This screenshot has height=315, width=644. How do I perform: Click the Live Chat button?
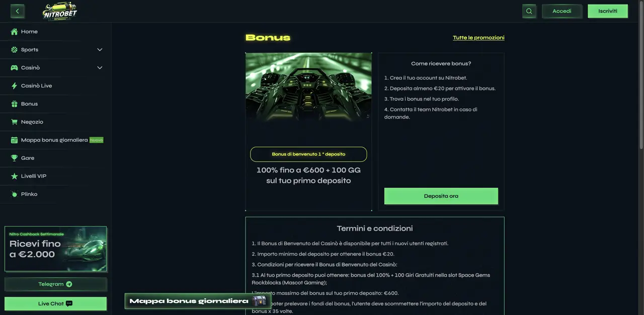tap(55, 303)
